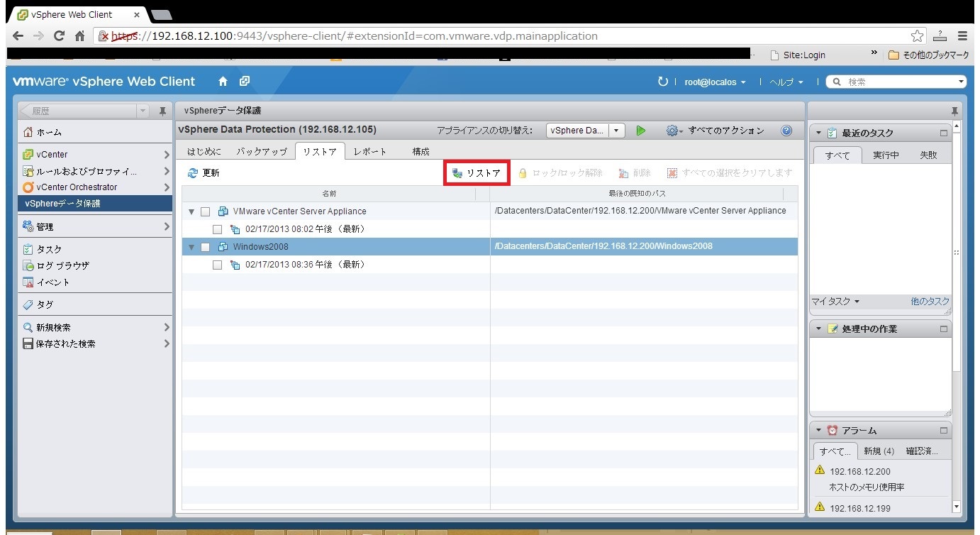This screenshot has height=535, width=980.
Task: Select the 実行中 tasks tab
Action: (886, 155)
